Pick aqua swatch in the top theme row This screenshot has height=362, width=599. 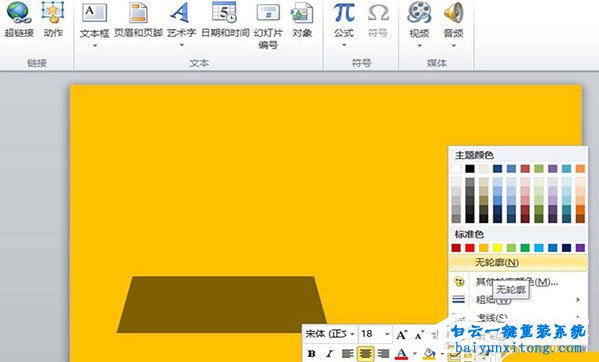tap(567, 169)
